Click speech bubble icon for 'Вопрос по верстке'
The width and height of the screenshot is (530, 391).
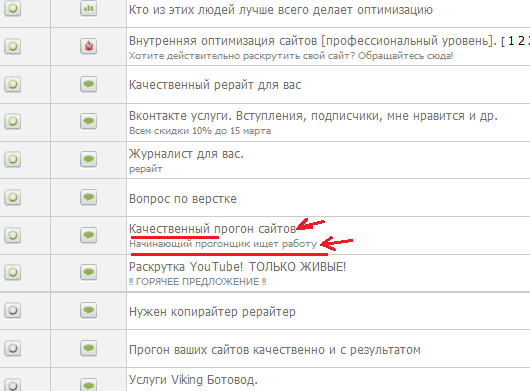(x=89, y=197)
